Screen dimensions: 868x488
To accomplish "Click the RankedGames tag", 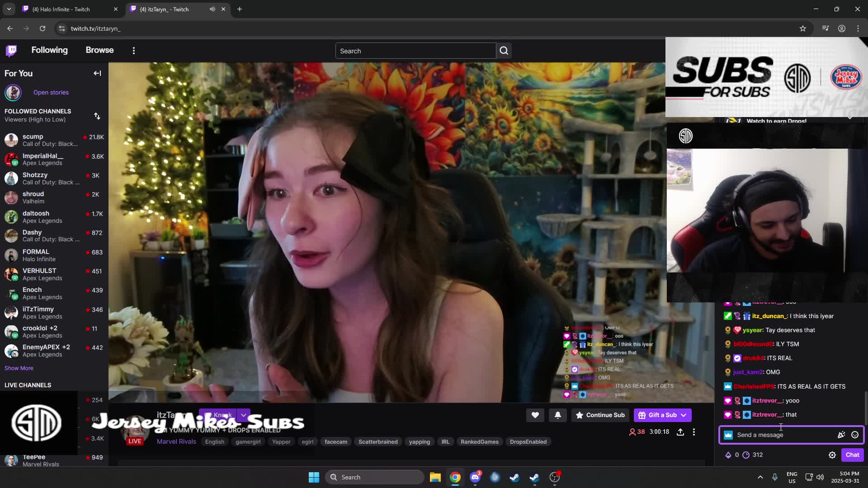I will point(480,442).
